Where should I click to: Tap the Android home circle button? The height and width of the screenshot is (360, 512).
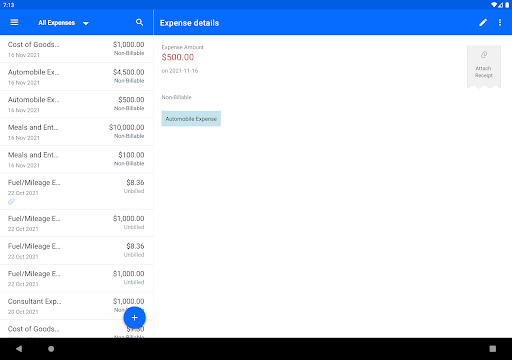point(51,349)
